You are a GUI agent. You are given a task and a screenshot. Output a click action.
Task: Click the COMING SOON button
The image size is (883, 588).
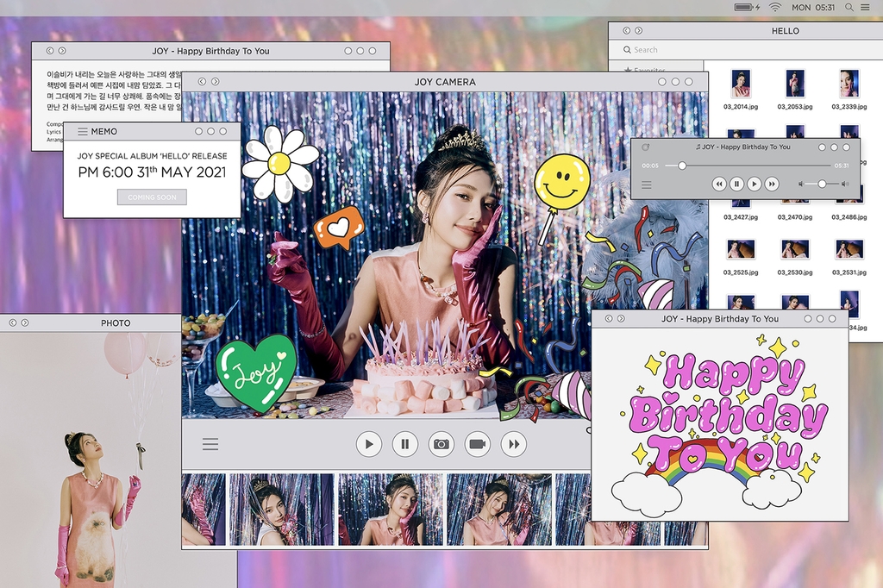coord(152,197)
